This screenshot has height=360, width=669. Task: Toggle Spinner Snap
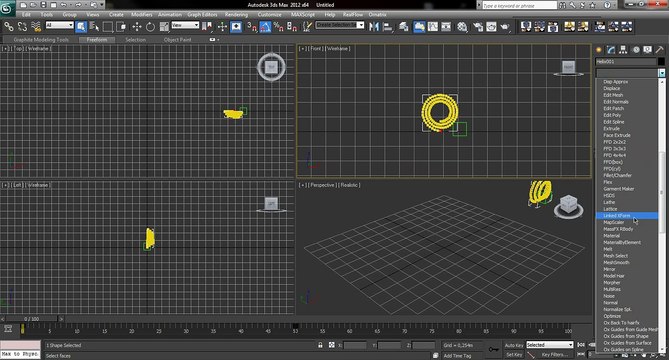[292, 27]
